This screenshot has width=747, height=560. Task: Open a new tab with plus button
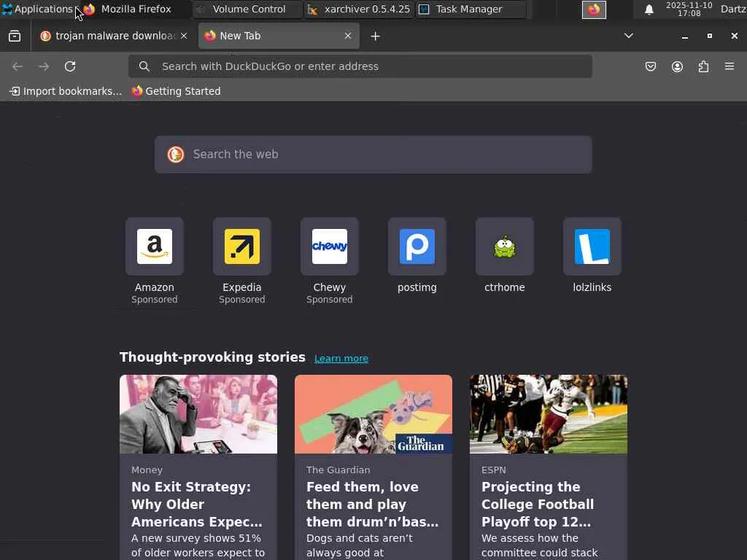(376, 36)
